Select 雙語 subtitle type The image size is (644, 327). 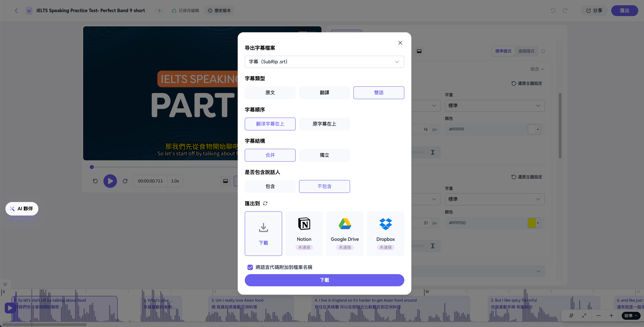coord(378,93)
